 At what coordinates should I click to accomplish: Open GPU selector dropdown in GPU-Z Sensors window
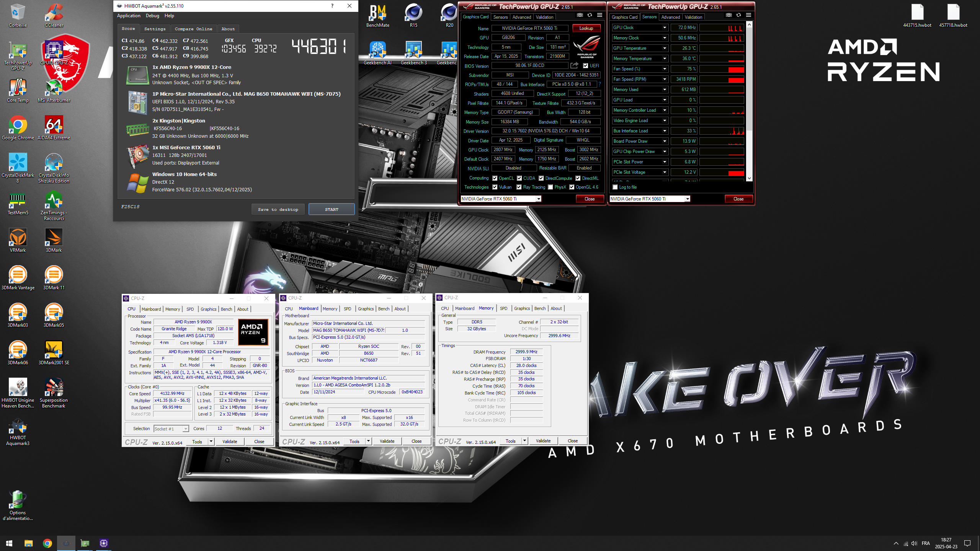click(x=688, y=199)
